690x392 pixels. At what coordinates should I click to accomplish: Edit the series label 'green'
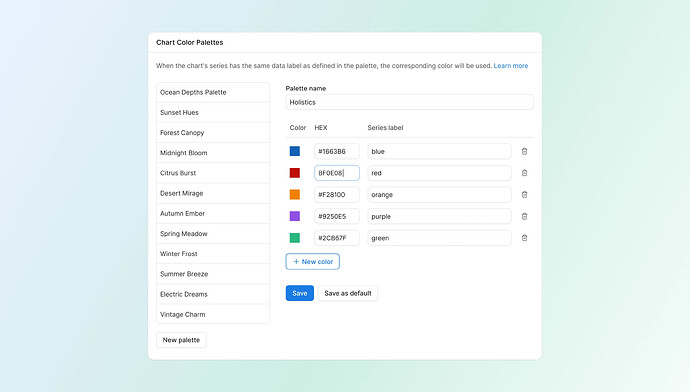(x=439, y=238)
